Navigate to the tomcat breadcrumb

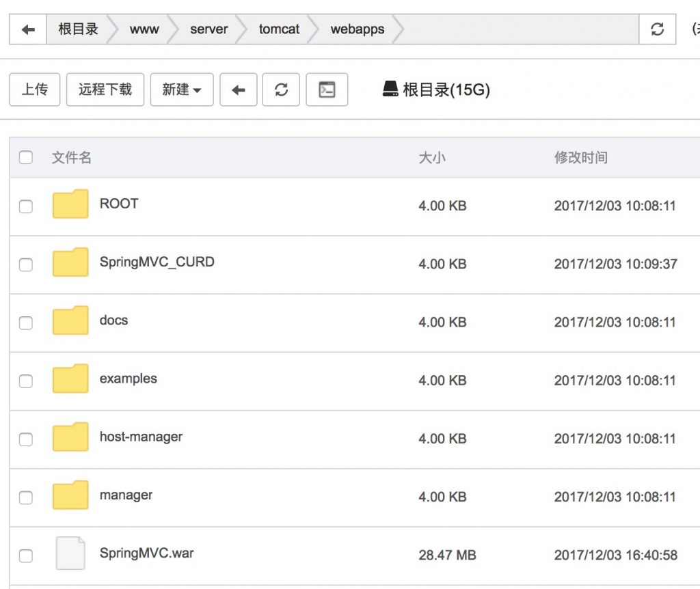click(279, 29)
